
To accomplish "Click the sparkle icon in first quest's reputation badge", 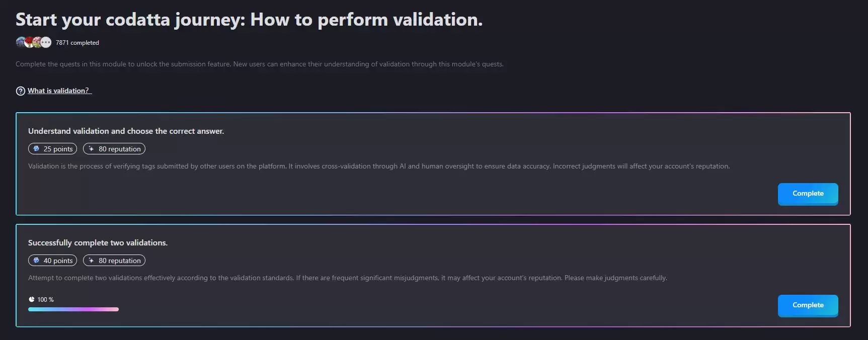I will click(91, 149).
